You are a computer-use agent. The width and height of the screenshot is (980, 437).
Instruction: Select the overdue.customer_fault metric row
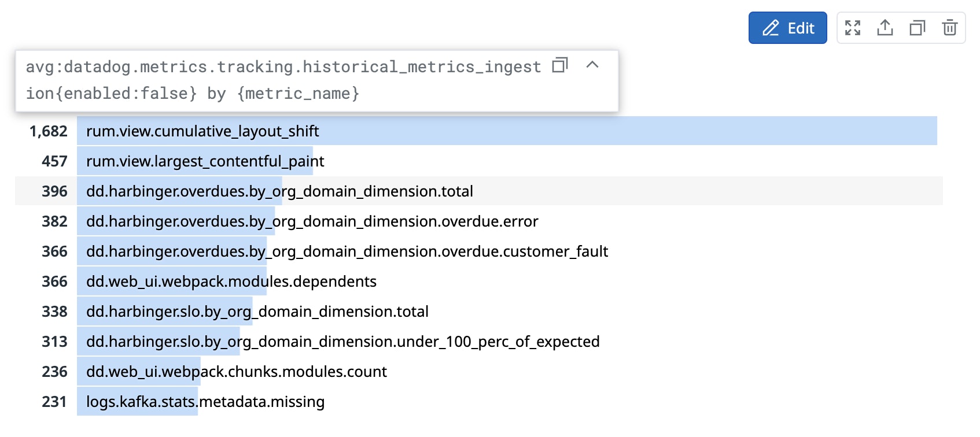347,251
